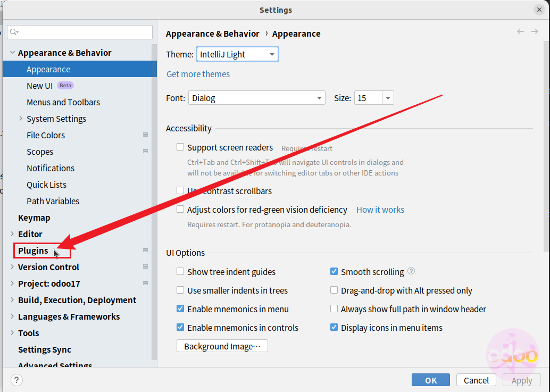Go forward using the right arrow icon
Image resolution: width=550 pixels, height=392 pixels.
535,31
